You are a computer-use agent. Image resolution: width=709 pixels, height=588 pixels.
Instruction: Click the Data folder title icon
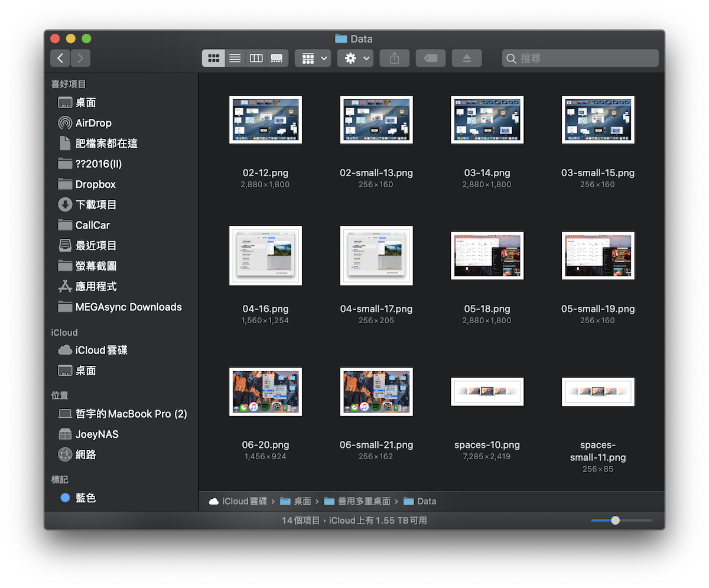341,38
